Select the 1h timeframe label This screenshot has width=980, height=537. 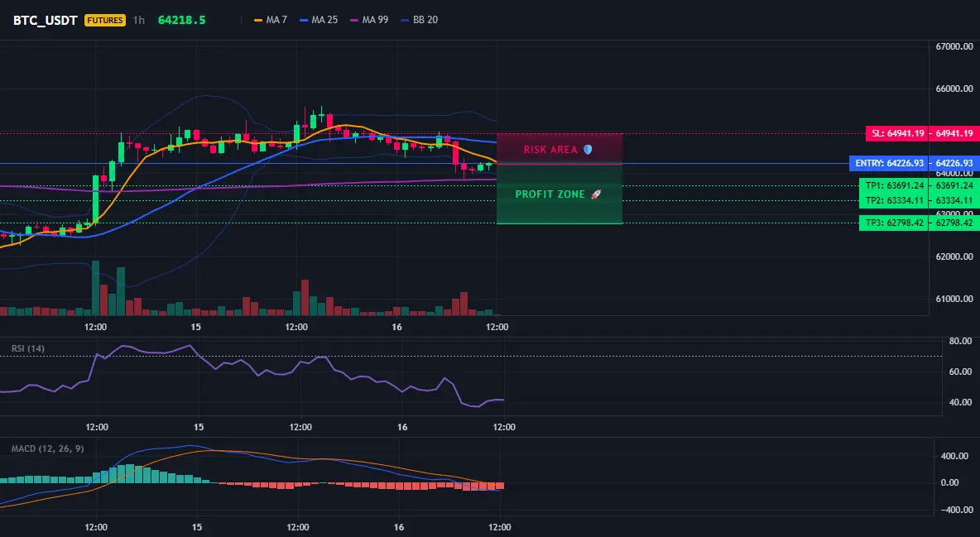(139, 20)
